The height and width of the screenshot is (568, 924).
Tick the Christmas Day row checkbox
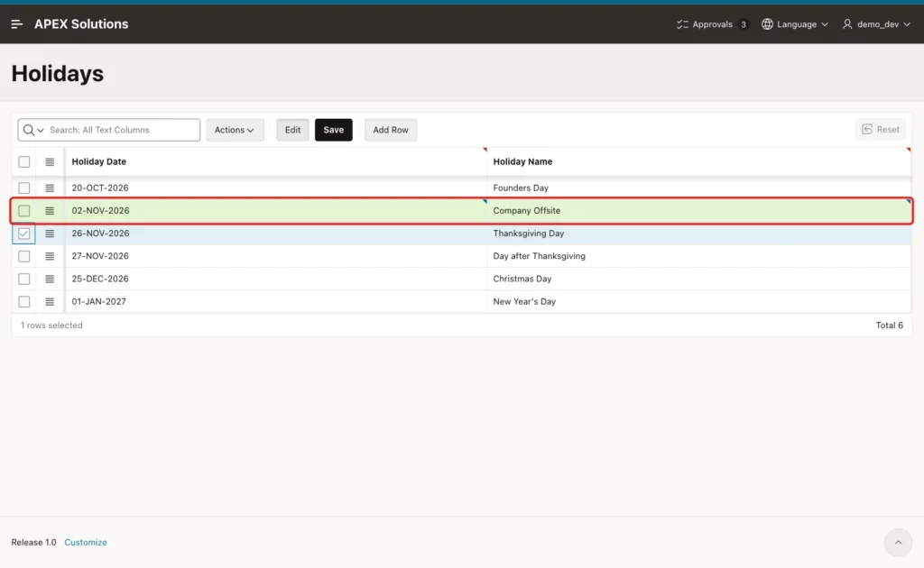point(24,279)
